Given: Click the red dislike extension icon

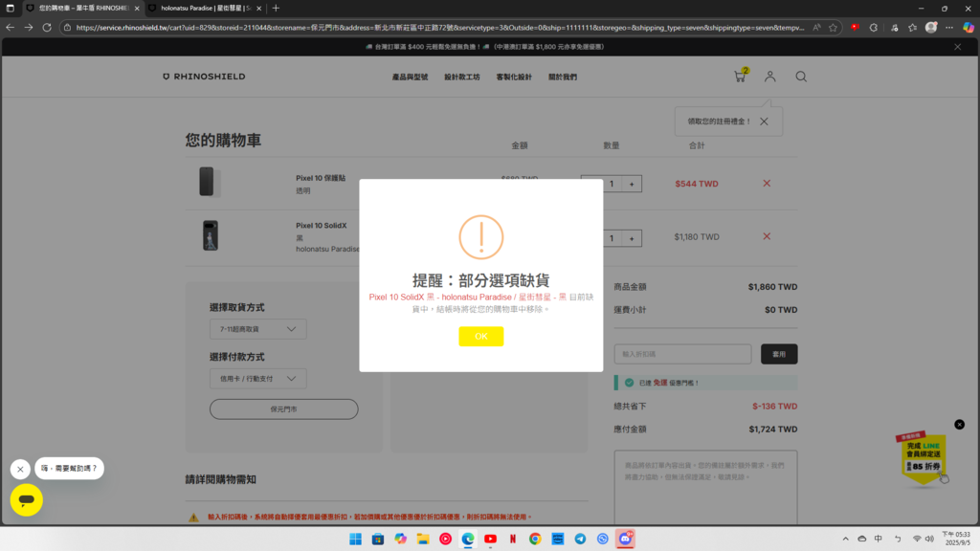Looking at the screenshot, I should 855,28.
